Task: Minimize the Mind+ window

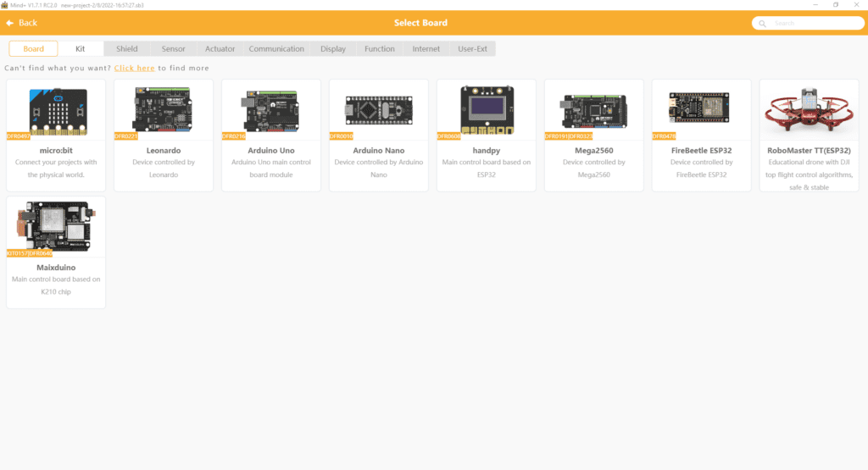Action: (815, 5)
